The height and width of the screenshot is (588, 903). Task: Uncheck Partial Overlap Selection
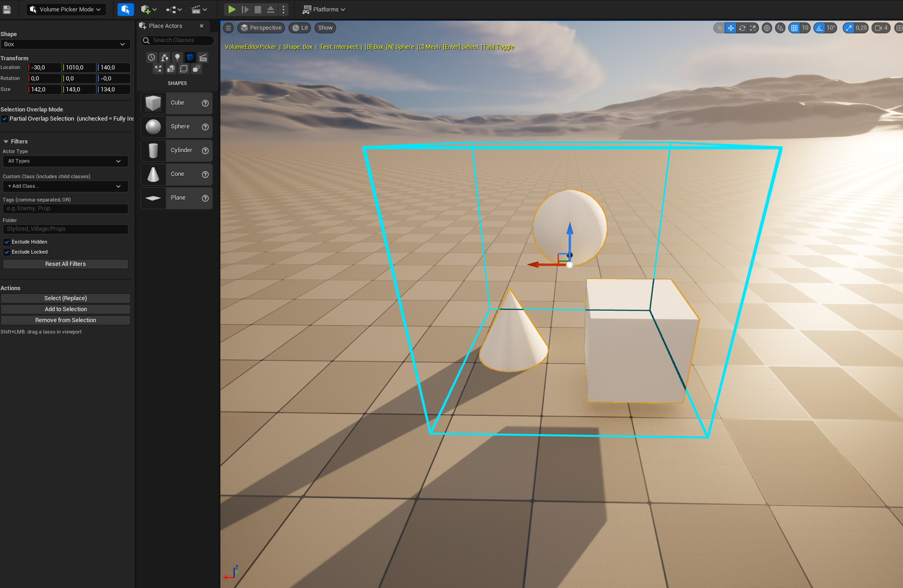(5, 118)
